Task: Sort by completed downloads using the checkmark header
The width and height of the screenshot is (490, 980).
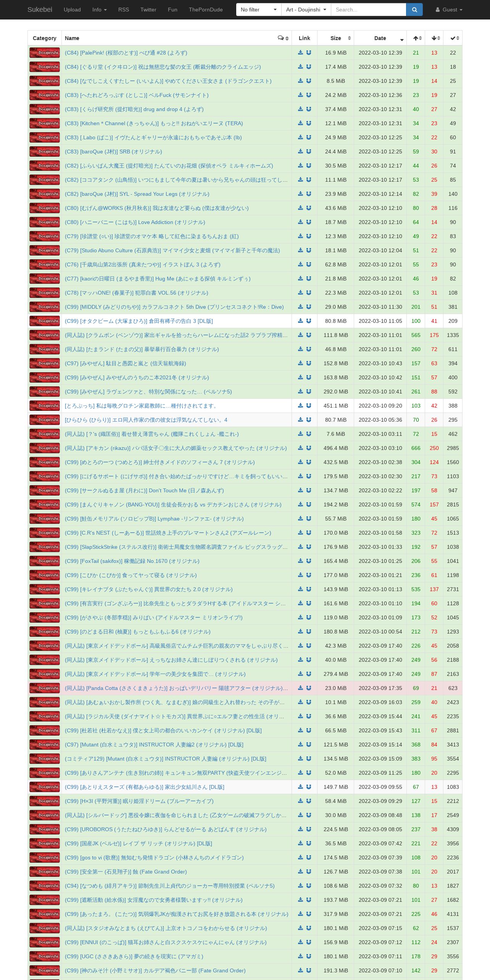Action: 453,38
